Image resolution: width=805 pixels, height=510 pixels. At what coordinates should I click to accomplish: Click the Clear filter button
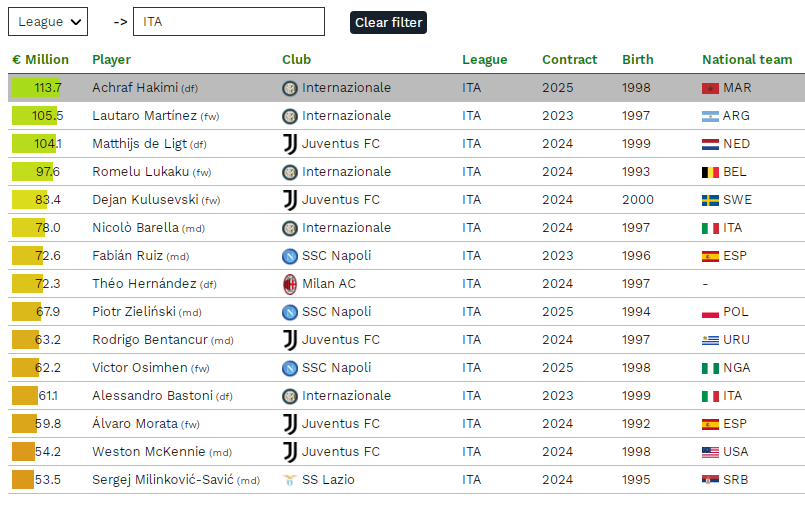[x=388, y=23]
